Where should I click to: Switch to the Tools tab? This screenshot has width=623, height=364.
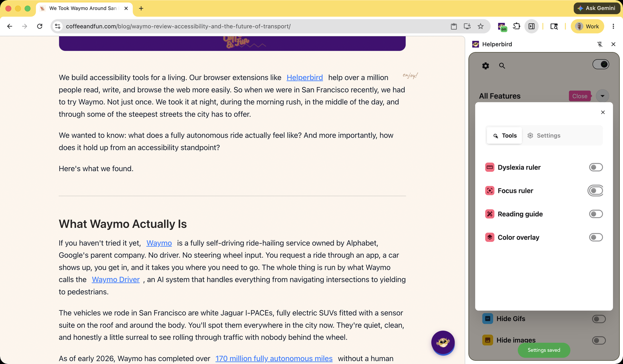[505, 136]
